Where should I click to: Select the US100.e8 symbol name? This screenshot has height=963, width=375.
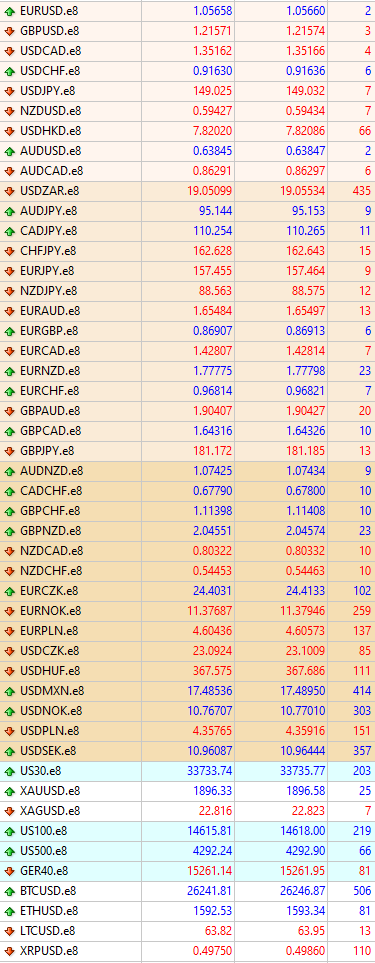tap(44, 831)
